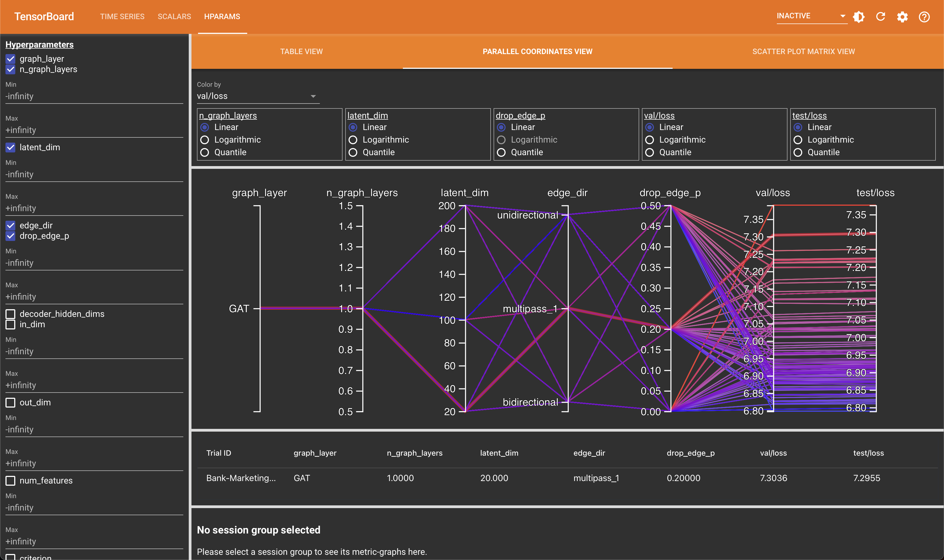The height and width of the screenshot is (560, 944).
Task: Click the TensorBoard logo title
Action: coord(44,17)
